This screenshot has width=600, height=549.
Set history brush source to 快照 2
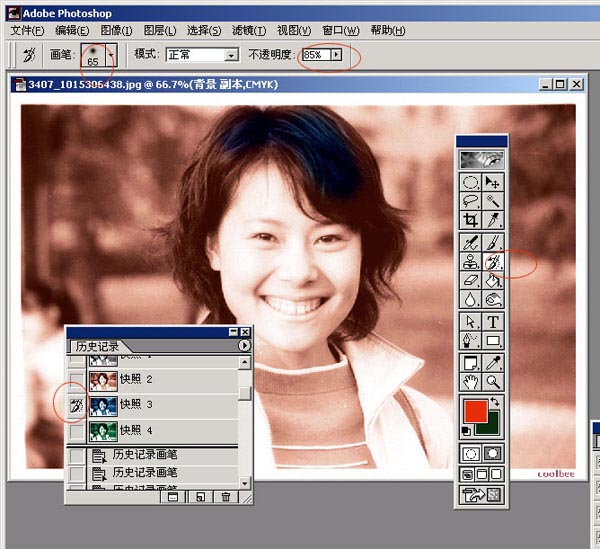[x=76, y=380]
